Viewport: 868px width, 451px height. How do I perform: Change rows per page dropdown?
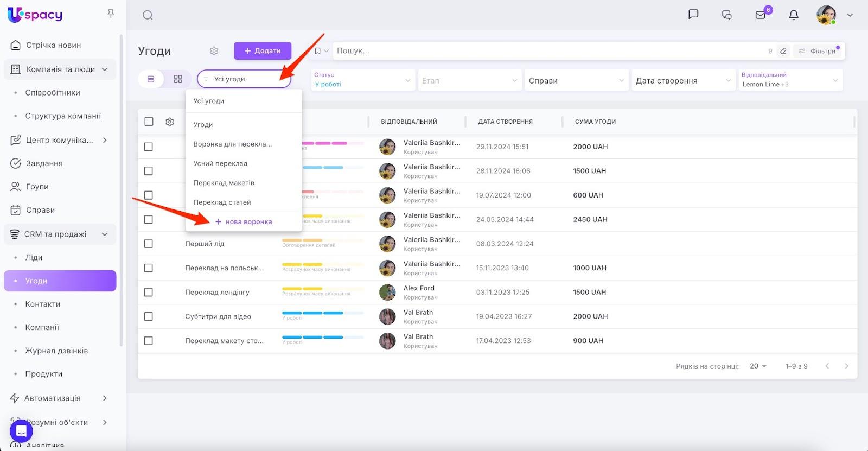point(758,366)
